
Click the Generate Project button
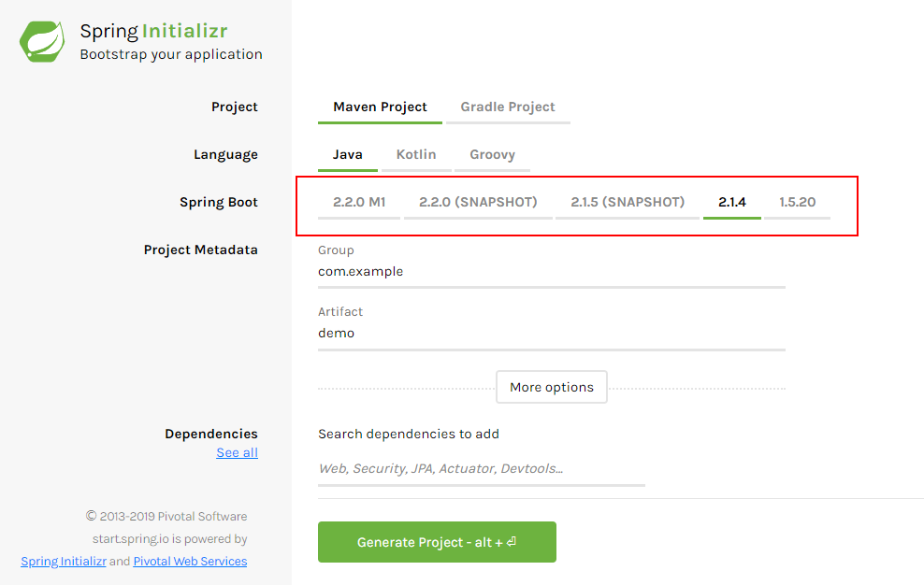(x=437, y=542)
